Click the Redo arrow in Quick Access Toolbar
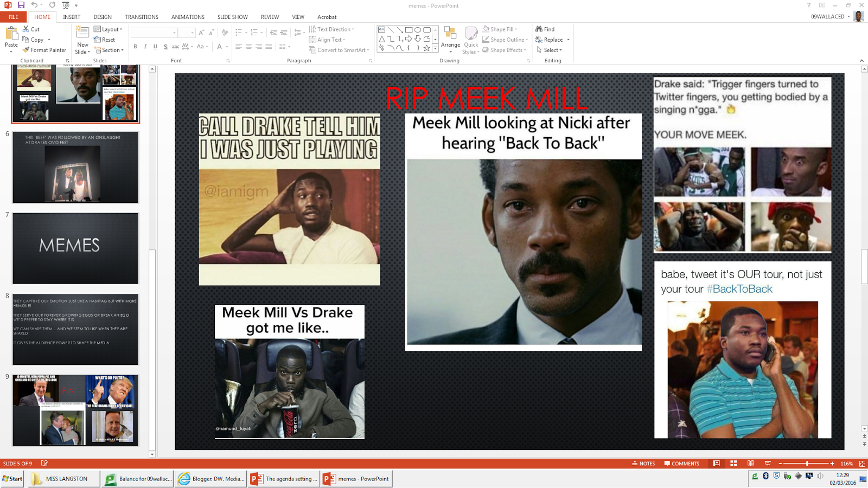 pos(52,5)
